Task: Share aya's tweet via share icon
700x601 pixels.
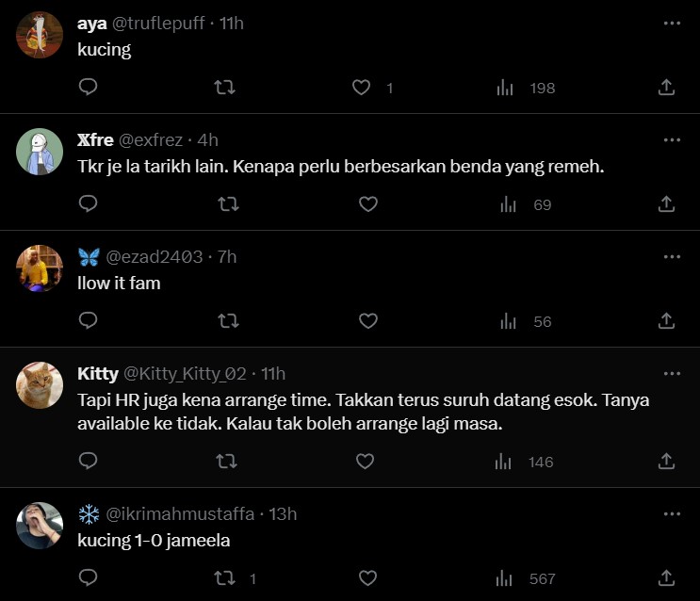Action: [666, 88]
